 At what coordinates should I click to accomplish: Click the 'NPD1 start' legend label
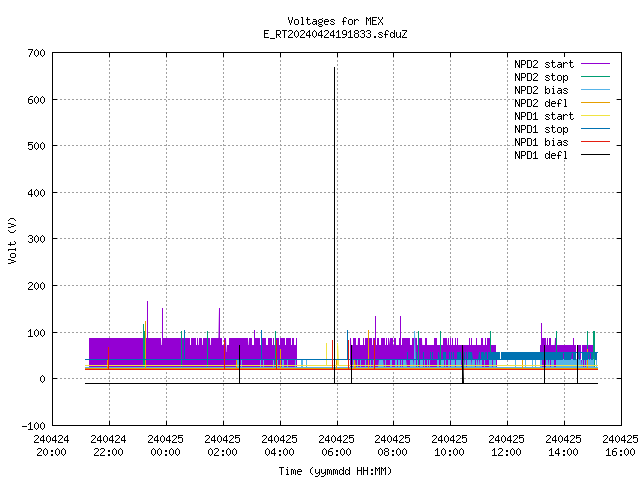coord(544,116)
